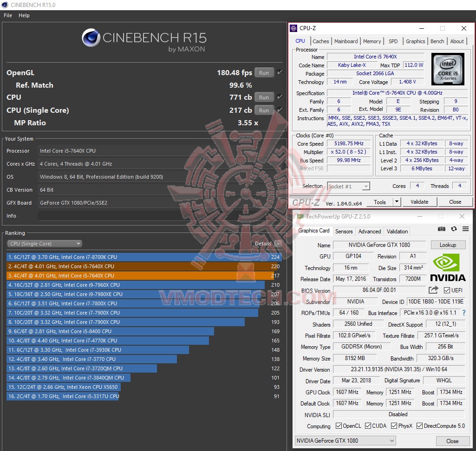The height and width of the screenshot is (451, 476).
Task: Switch to the Graphics tab in CPU-Z
Action: click(x=415, y=41)
